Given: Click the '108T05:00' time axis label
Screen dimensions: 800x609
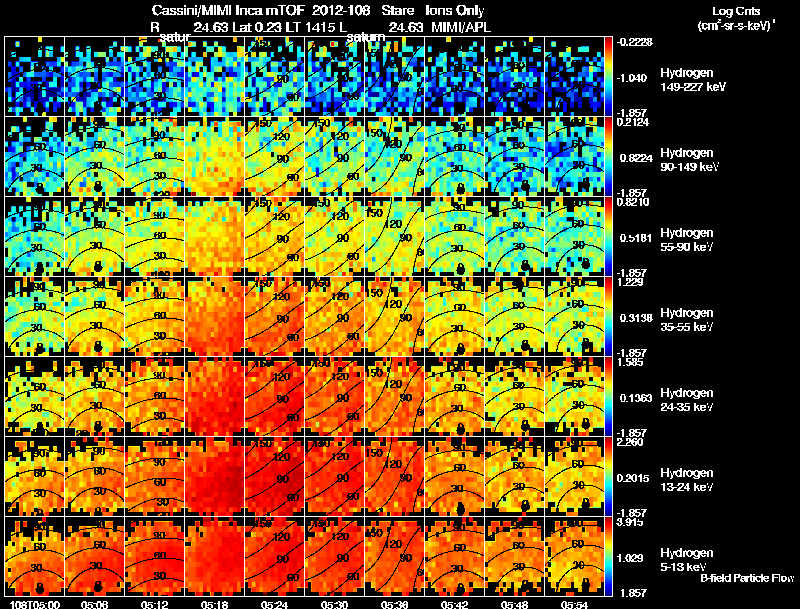Looking at the screenshot, I should click(x=35, y=604).
